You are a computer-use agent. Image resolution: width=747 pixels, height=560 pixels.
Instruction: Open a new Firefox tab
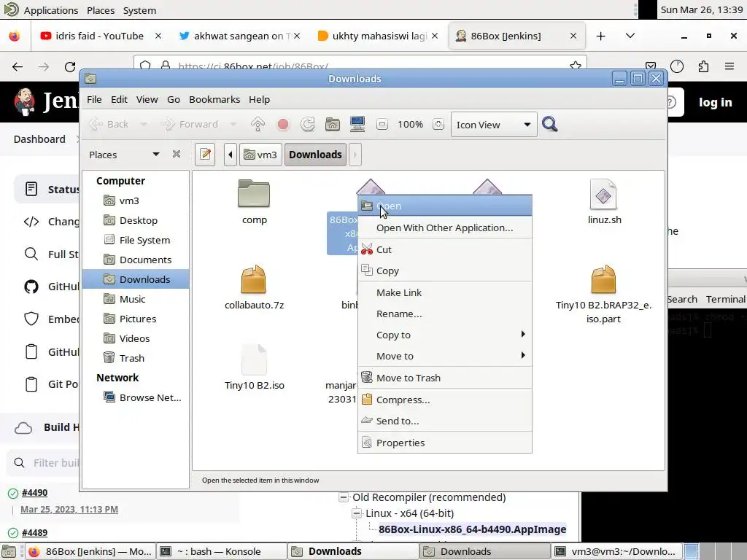click(x=601, y=36)
